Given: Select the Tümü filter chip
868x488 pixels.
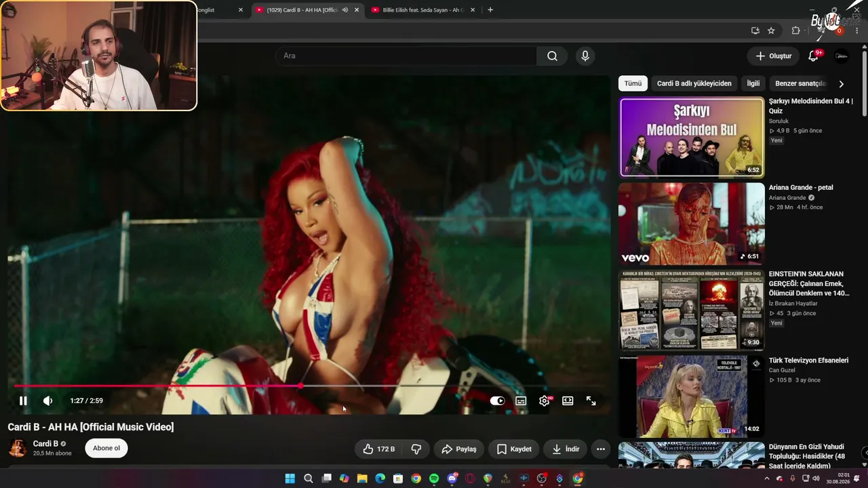Looking at the screenshot, I should (x=633, y=83).
